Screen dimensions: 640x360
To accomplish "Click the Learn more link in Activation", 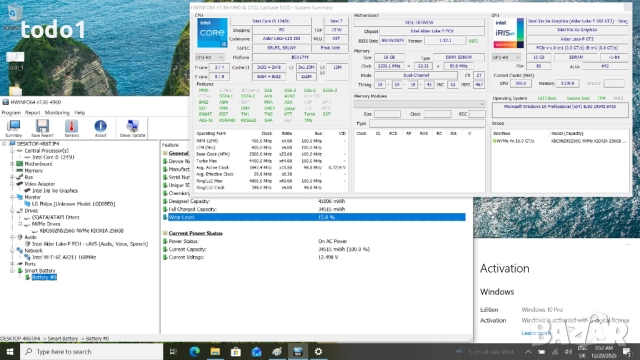I will coord(536,333).
